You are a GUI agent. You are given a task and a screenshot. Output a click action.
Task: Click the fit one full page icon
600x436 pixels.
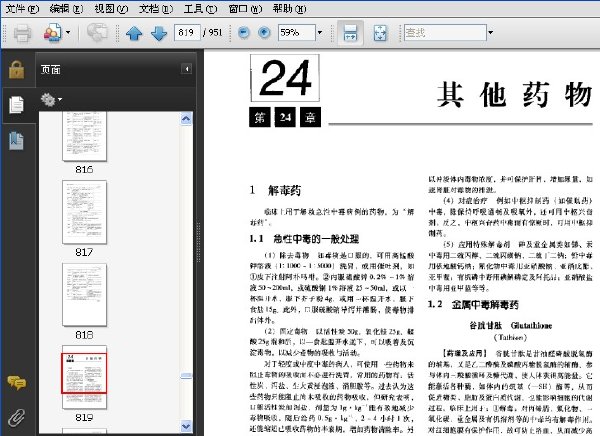tap(380, 33)
